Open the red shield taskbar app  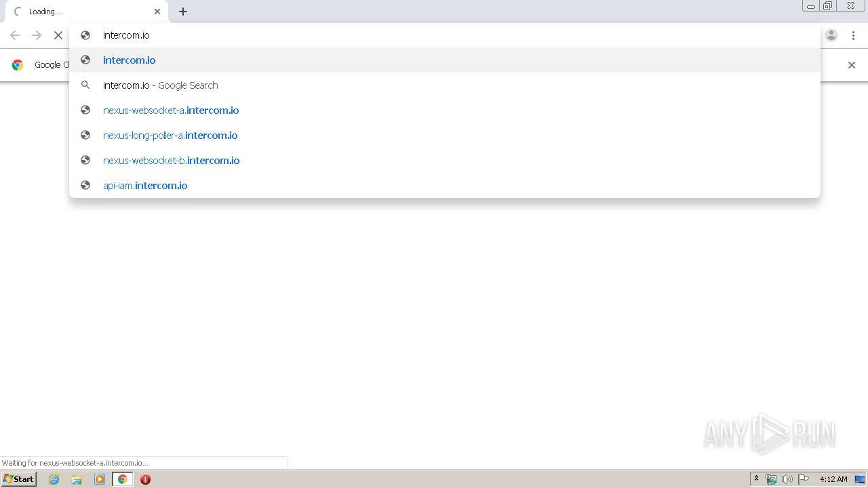pos(145,479)
